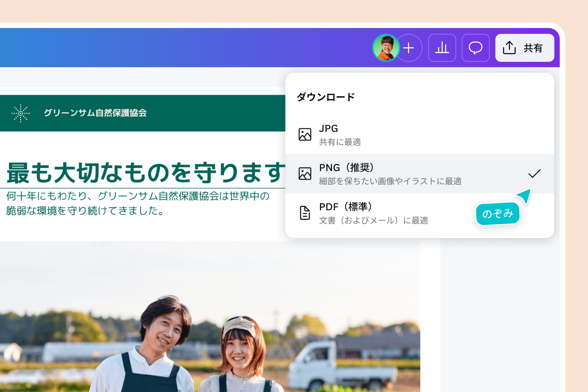The image size is (588, 392).
Task: Choose PDF（標準）from the download menu
Action: coord(345,207)
